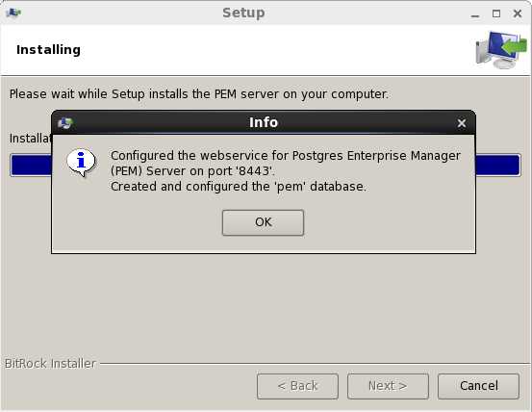Close the Info dialog with its X
The width and height of the screenshot is (532, 412).
(461, 123)
